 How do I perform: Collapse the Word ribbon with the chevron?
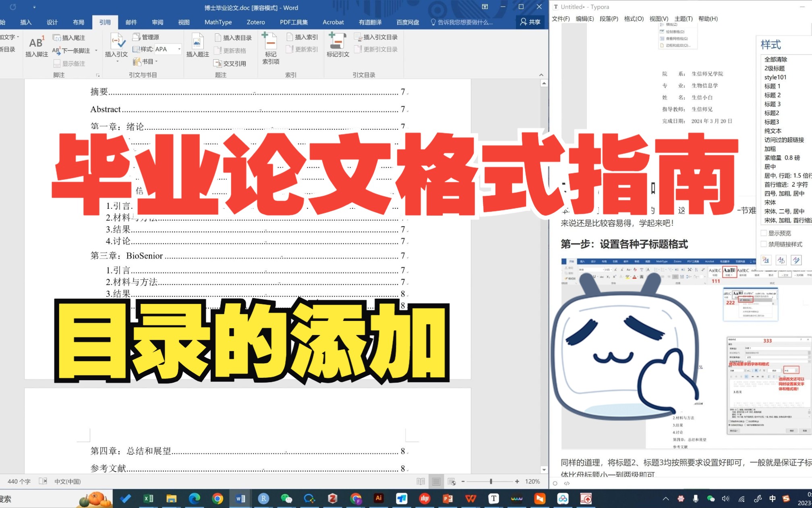click(541, 75)
